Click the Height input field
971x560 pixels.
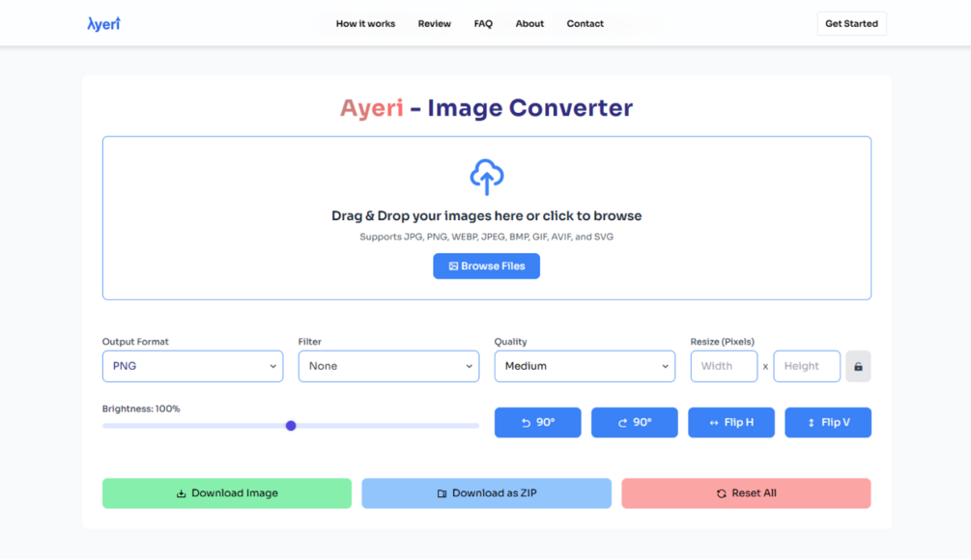pyautogui.click(x=807, y=366)
